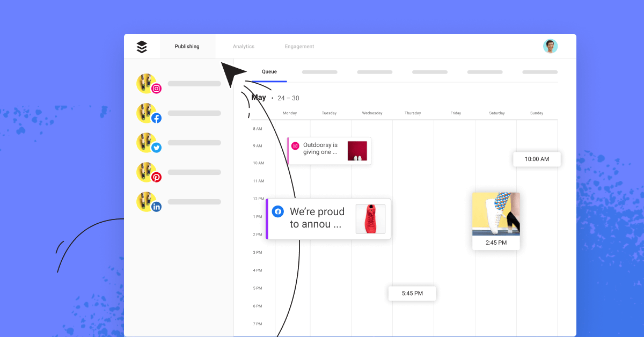Click the red sneaker post thumbnail
Image resolution: width=644 pixels, height=337 pixels.
pyautogui.click(x=371, y=218)
